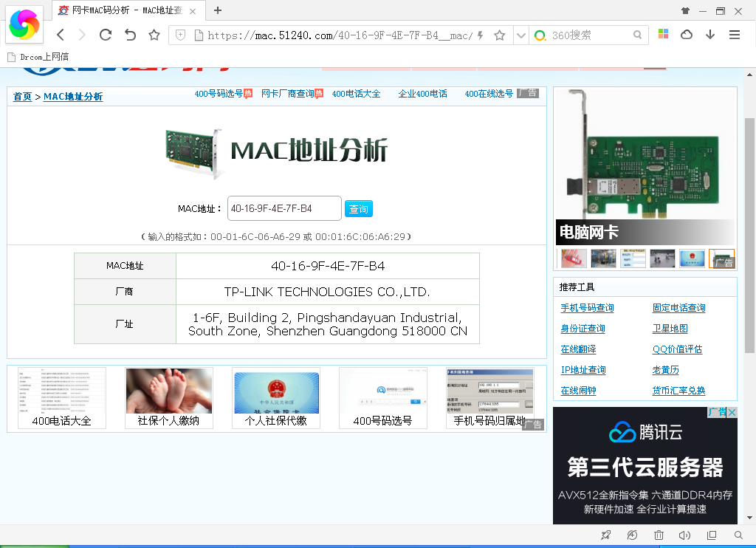
Task: Click the page vertical scrollbar thumb
Action: pyautogui.click(x=749, y=236)
